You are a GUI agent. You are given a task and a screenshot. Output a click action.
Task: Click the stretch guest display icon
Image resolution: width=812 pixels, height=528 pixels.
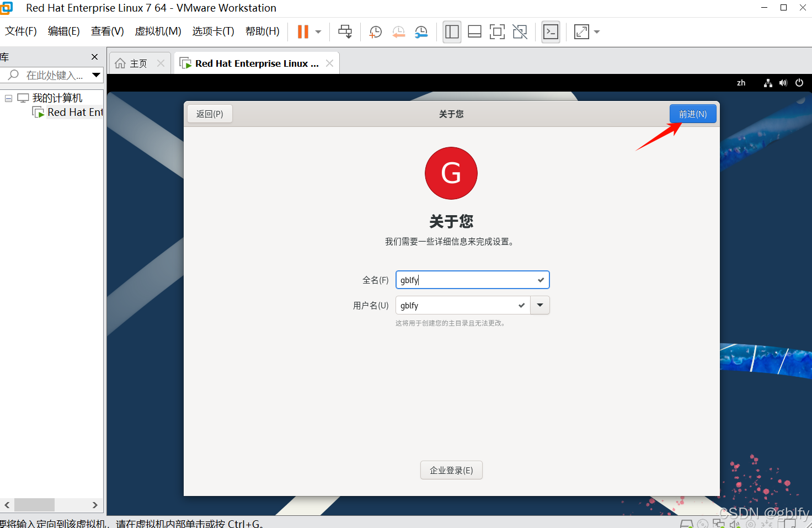581,31
